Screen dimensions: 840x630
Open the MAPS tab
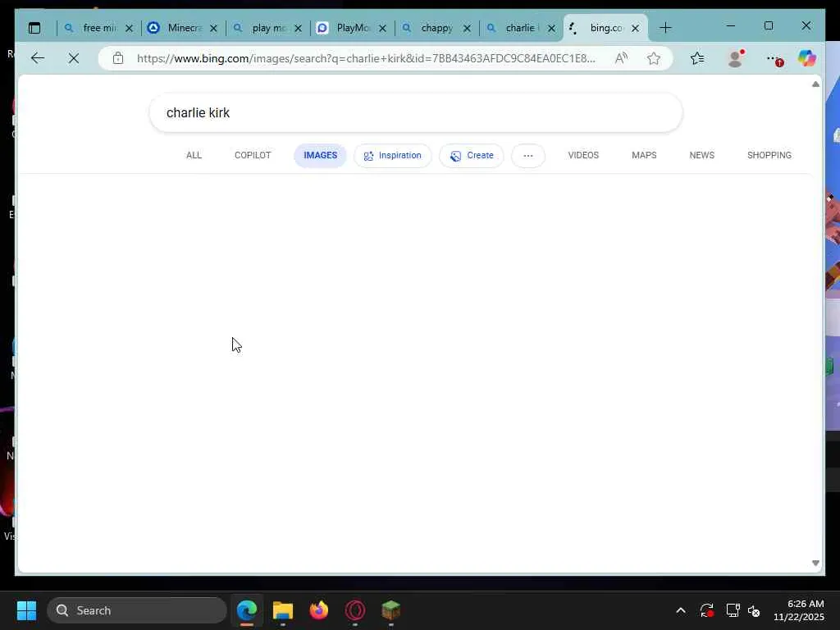pyautogui.click(x=644, y=155)
